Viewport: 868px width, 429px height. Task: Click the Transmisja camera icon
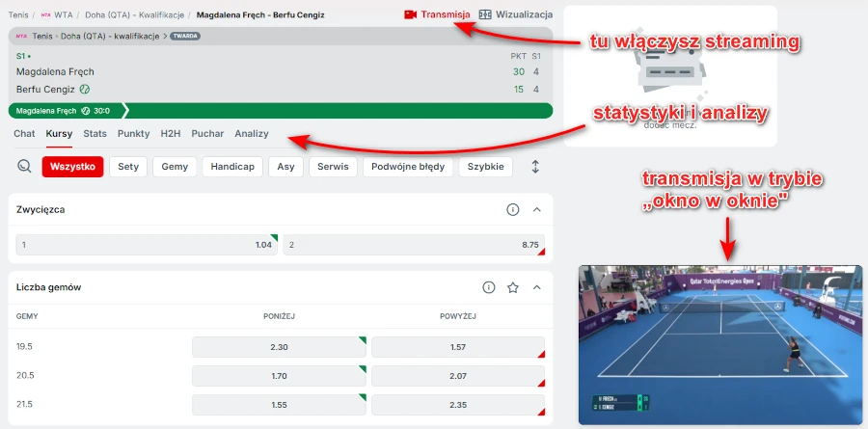pos(410,14)
